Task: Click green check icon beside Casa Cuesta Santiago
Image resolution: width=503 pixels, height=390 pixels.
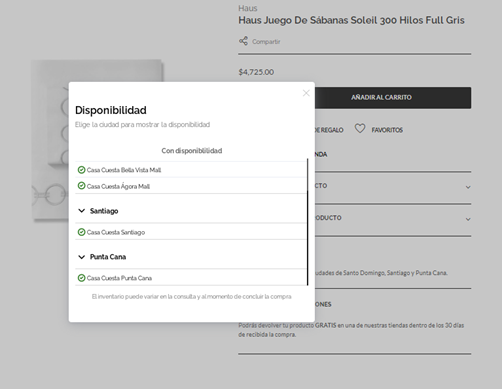Action: pyautogui.click(x=81, y=232)
